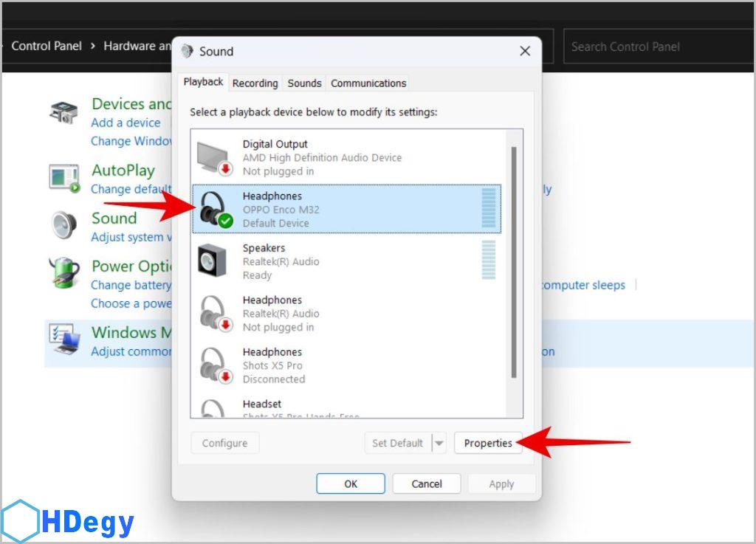Open the Power Options battery icon
The height and width of the screenshot is (544, 756).
pos(64,273)
